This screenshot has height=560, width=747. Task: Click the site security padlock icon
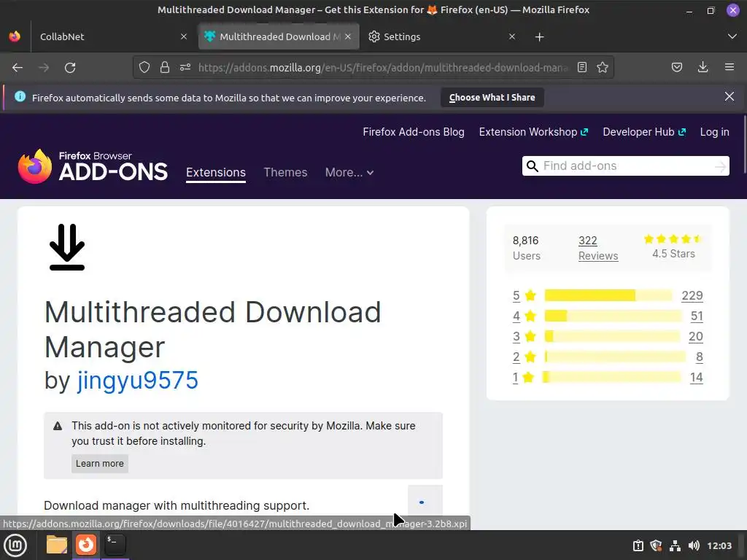[165, 67]
